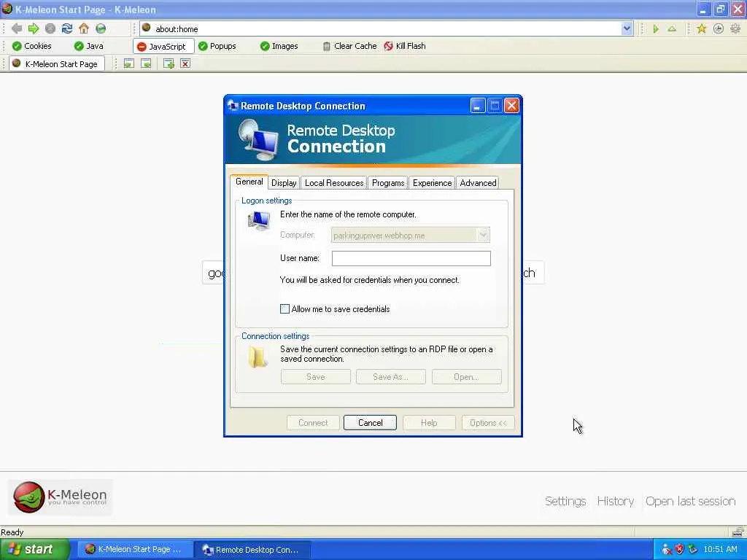Click the status bar icon at the bottom right of K-Meleon
The image size is (747, 560).
coord(738,532)
